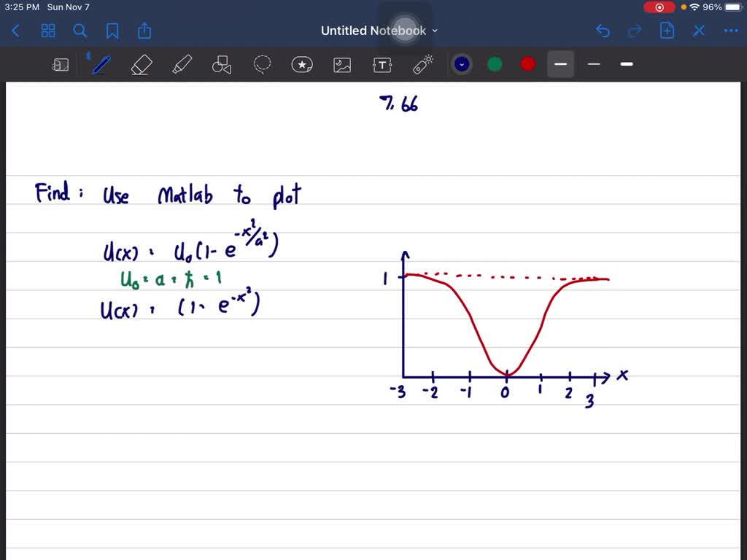Open the page overview grid

click(48, 31)
